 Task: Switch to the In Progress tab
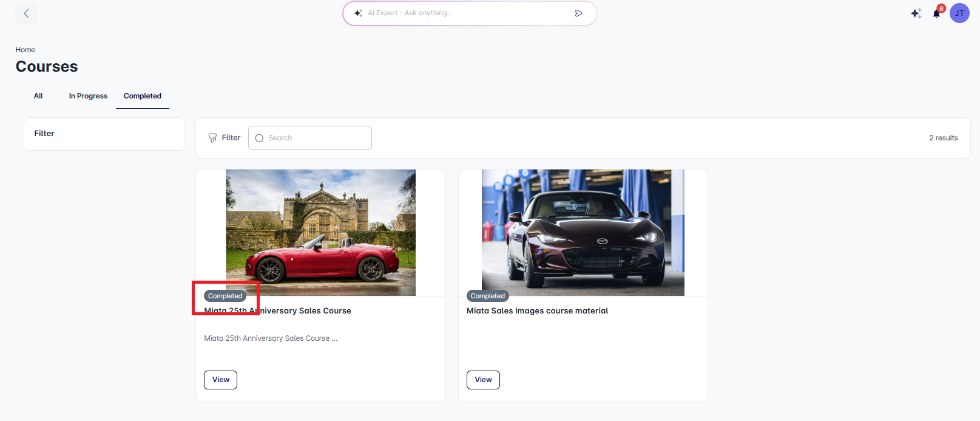coord(88,96)
